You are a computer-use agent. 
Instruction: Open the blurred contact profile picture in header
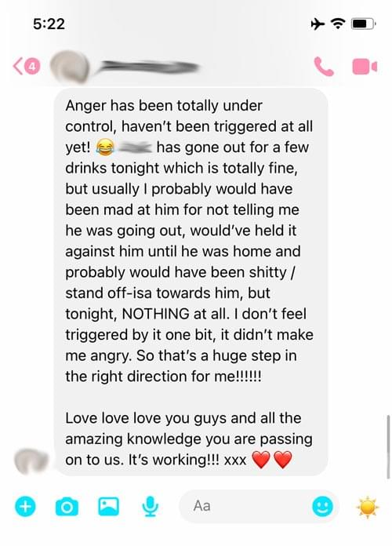[70, 67]
